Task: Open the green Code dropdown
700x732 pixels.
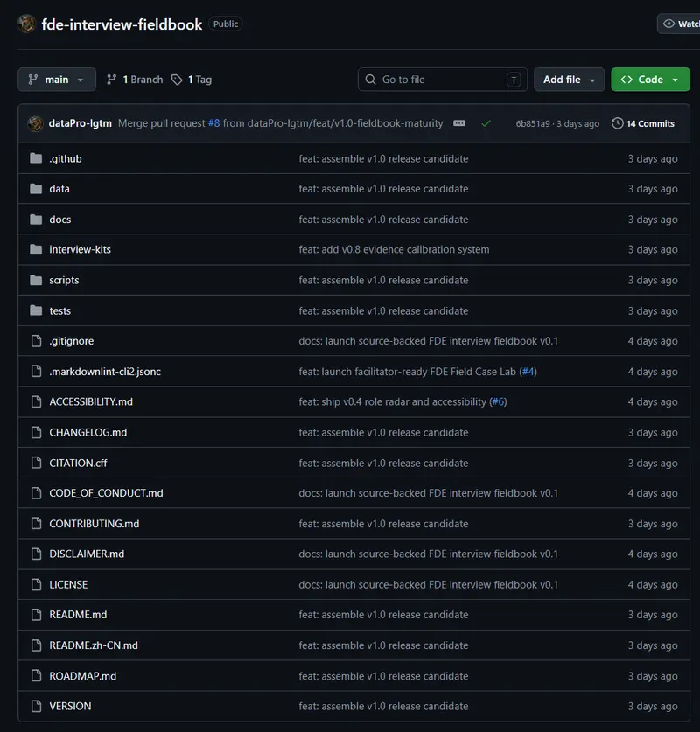Action: [x=650, y=80]
